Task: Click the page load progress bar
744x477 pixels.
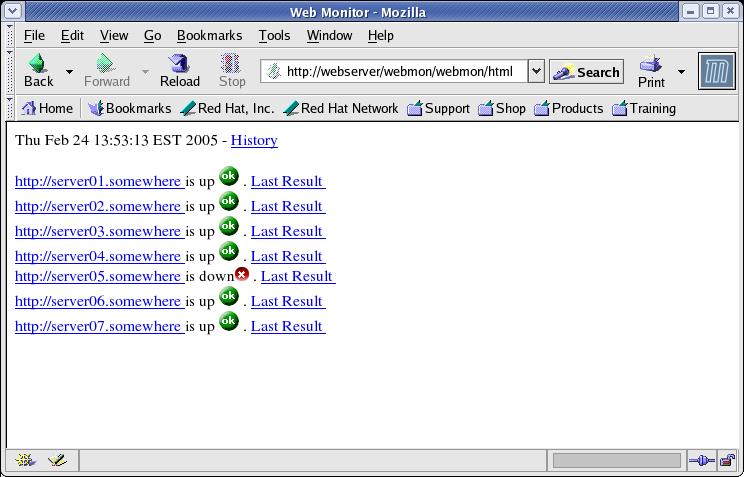Action: pyautogui.click(x=616, y=461)
